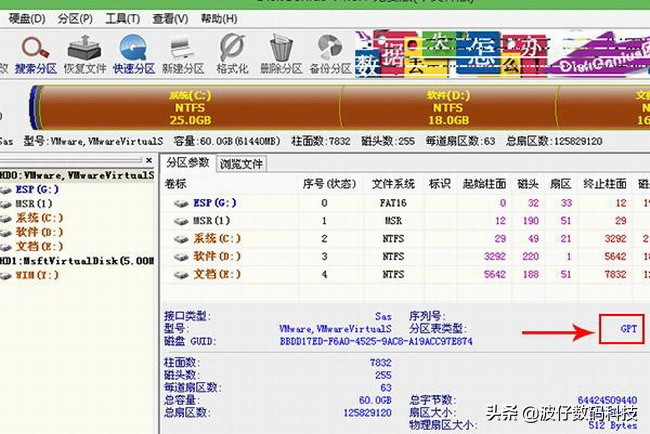Select WIN(Y:) in the disk tree
This screenshot has width=650, height=434.
tap(37, 275)
